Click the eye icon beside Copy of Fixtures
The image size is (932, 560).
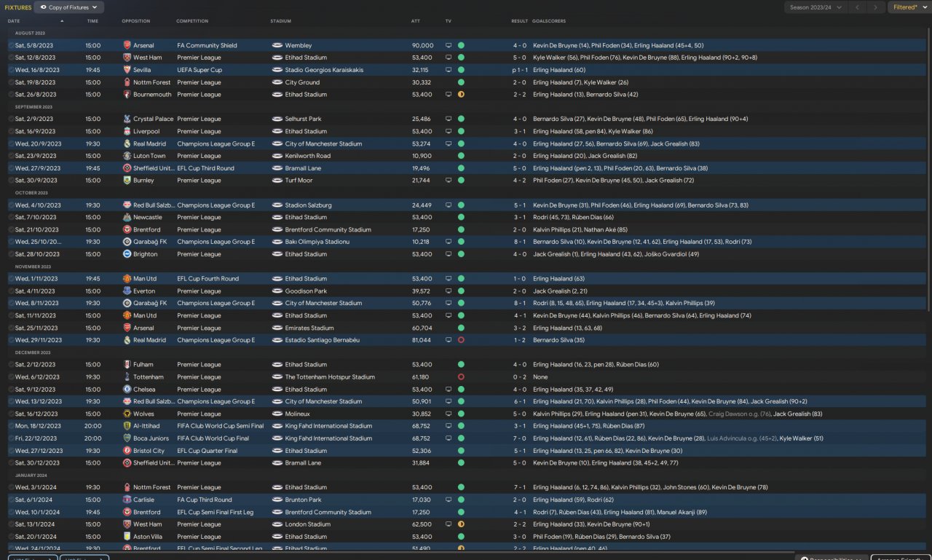click(x=43, y=7)
